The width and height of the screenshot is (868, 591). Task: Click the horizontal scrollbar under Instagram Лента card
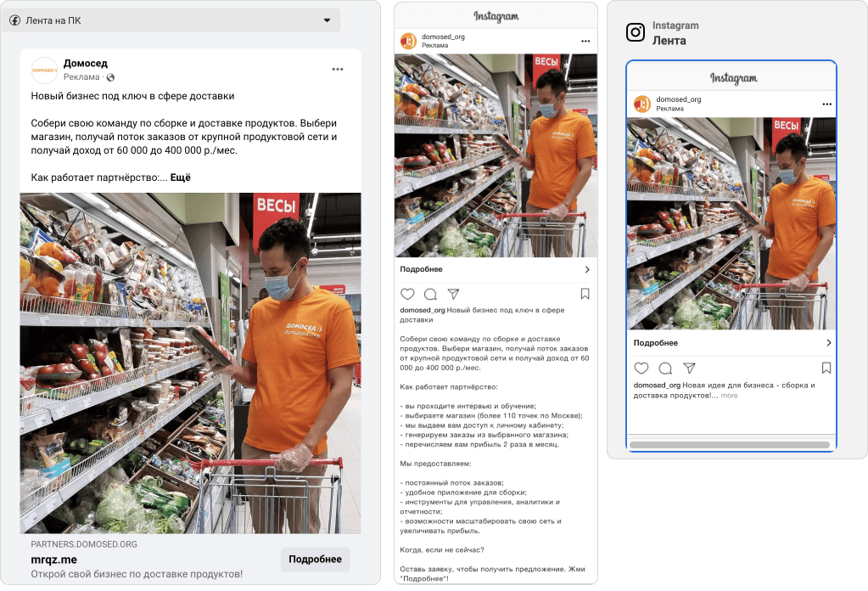tap(730, 444)
